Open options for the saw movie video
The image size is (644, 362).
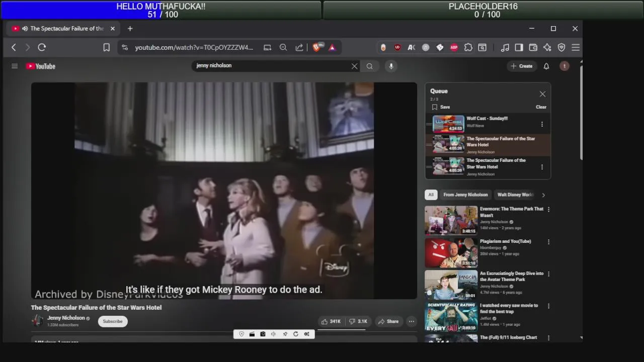(548, 306)
